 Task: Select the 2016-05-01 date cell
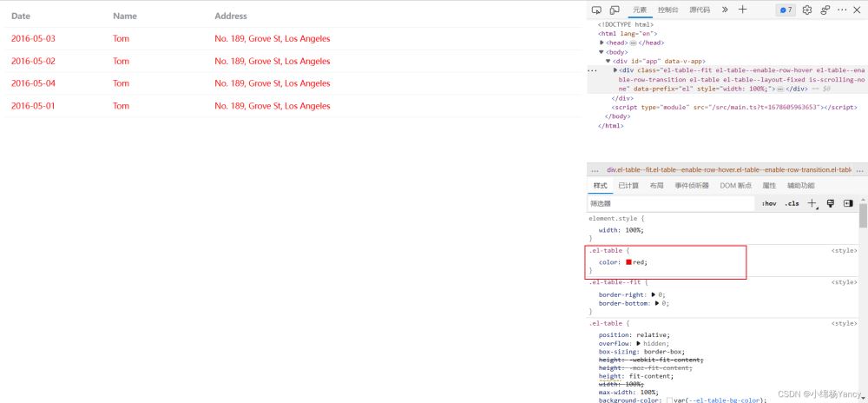[x=33, y=106]
